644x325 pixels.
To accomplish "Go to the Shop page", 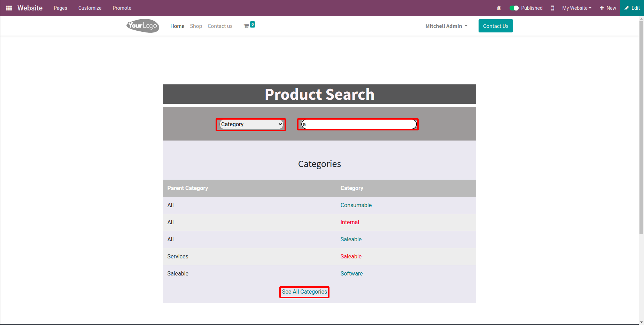I will tap(196, 26).
